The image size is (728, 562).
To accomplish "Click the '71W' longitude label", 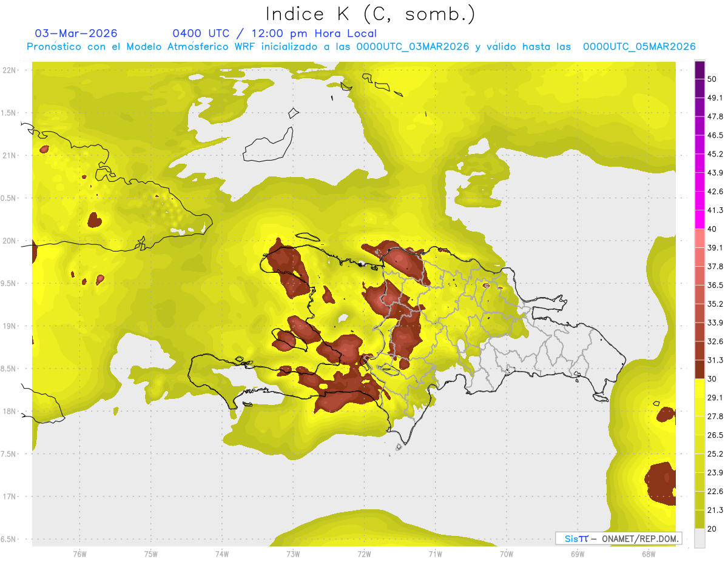I will (x=435, y=554).
